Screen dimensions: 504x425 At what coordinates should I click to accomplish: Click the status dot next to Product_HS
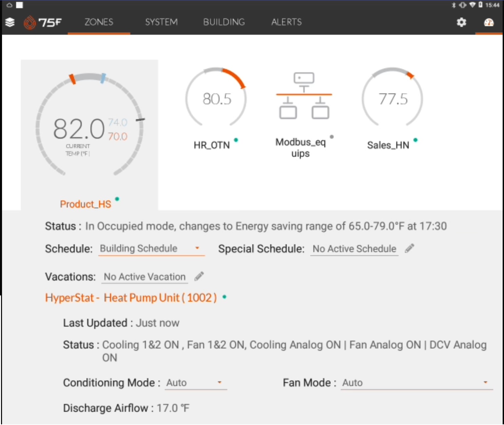(117, 200)
